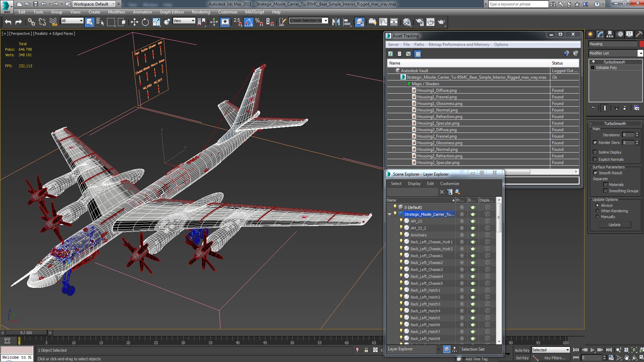Toggle the selection lock padlock icon
644x362 pixels.
[x=366, y=350]
